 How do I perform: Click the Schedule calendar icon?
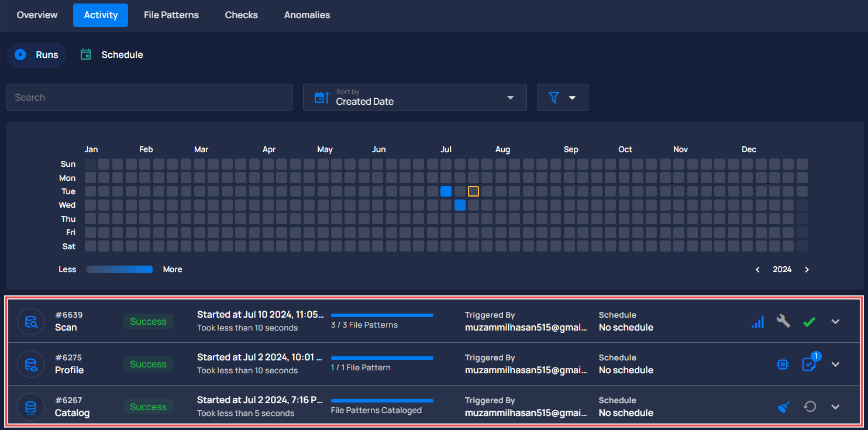coord(86,54)
